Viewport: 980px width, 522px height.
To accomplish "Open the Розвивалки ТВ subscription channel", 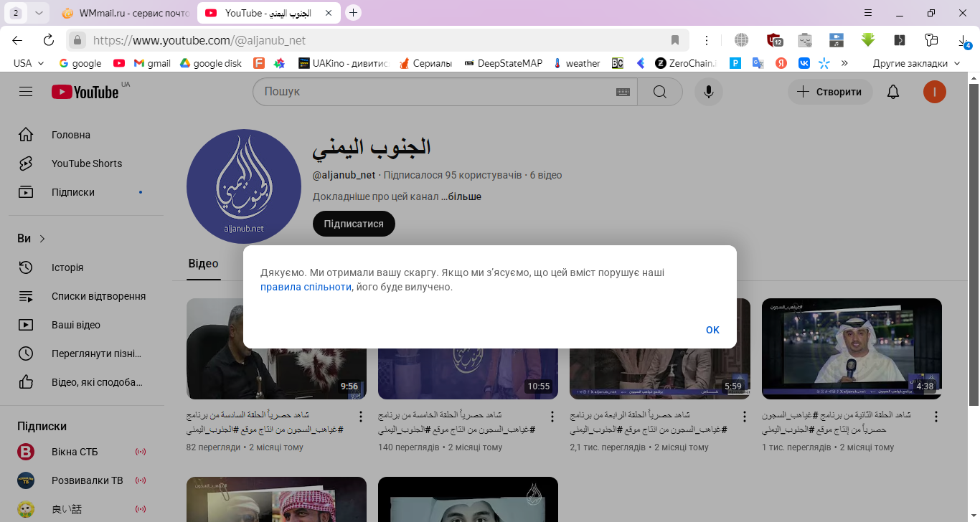I will click(x=86, y=480).
